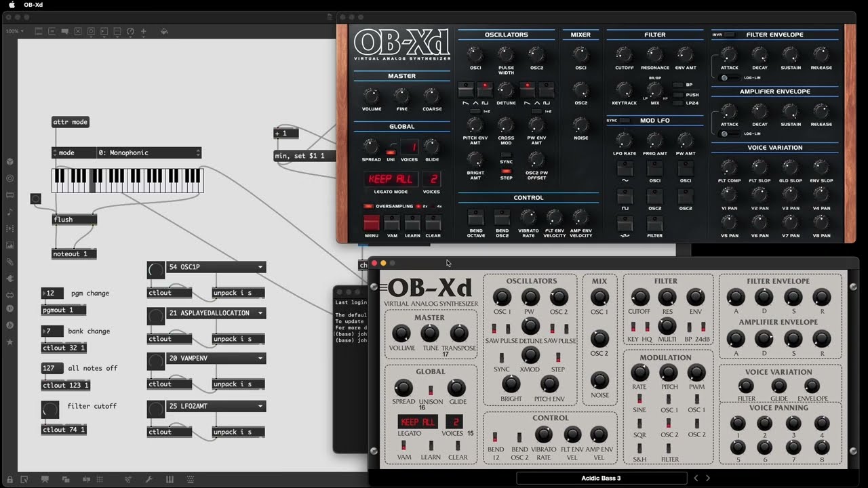868x488 pixels.
Task: Select previous preset arrow beside Acidic Bass 3
Action: [695, 478]
